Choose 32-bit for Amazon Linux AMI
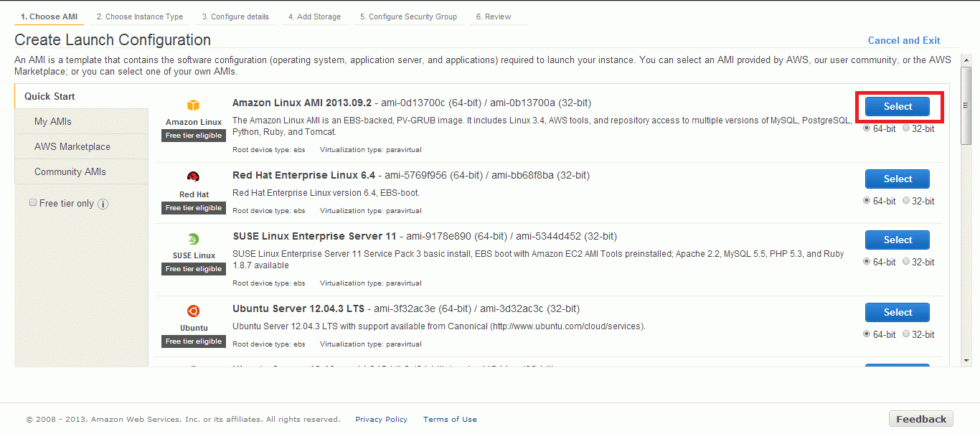Image resolution: width=980 pixels, height=434 pixels. (906, 128)
